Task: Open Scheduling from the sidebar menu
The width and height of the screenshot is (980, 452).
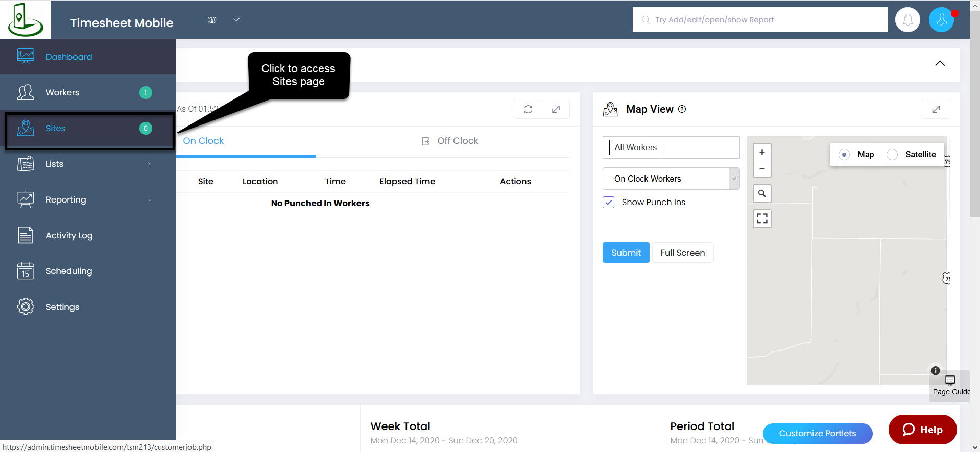Action: tap(88, 271)
